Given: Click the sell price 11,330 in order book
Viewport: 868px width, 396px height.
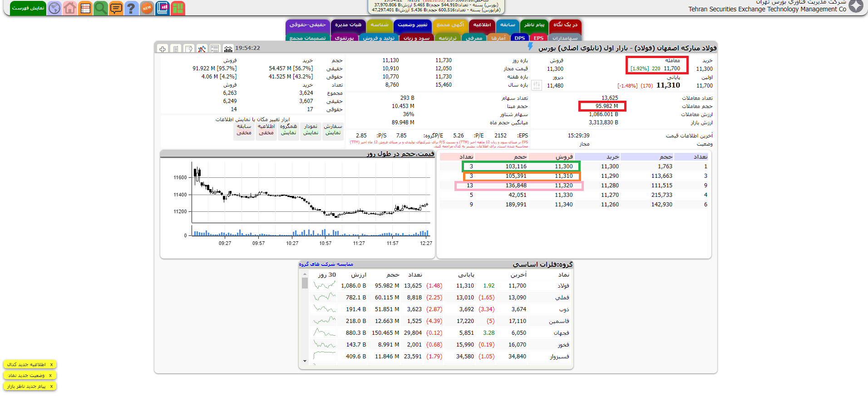Looking at the screenshot, I should pyautogui.click(x=563, y=195).
